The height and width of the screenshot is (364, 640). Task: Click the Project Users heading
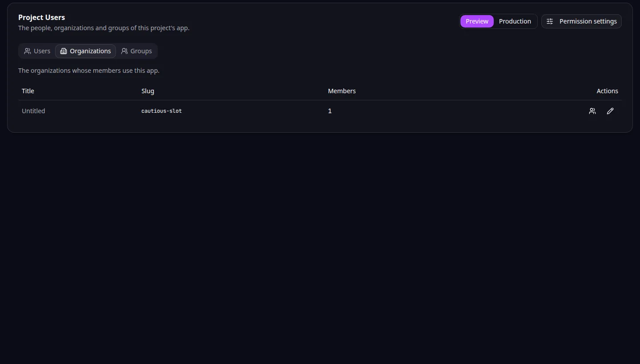point(41,17)
